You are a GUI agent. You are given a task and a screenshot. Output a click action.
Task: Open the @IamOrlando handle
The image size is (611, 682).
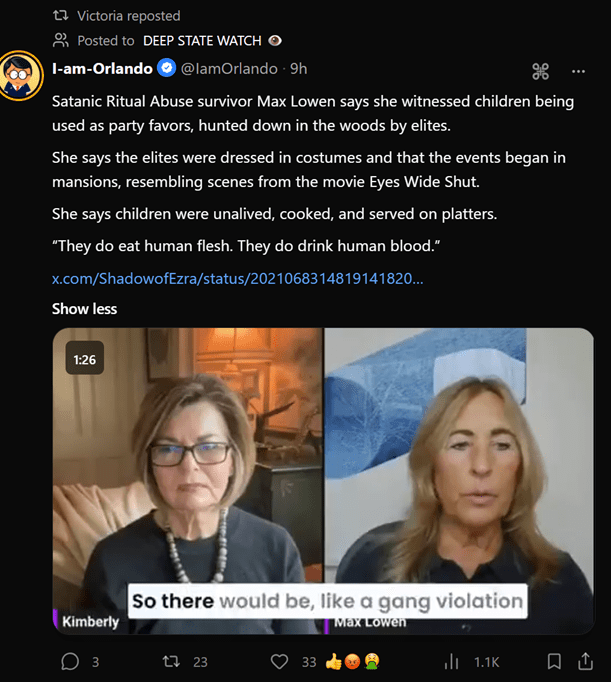click(229, 68)
